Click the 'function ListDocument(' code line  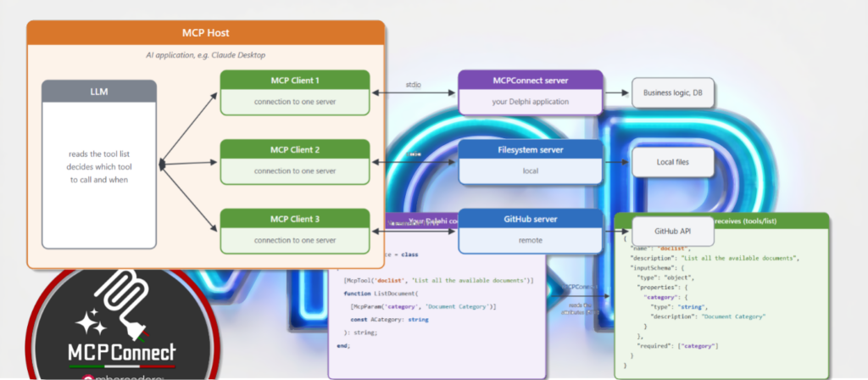click(382, 293)
